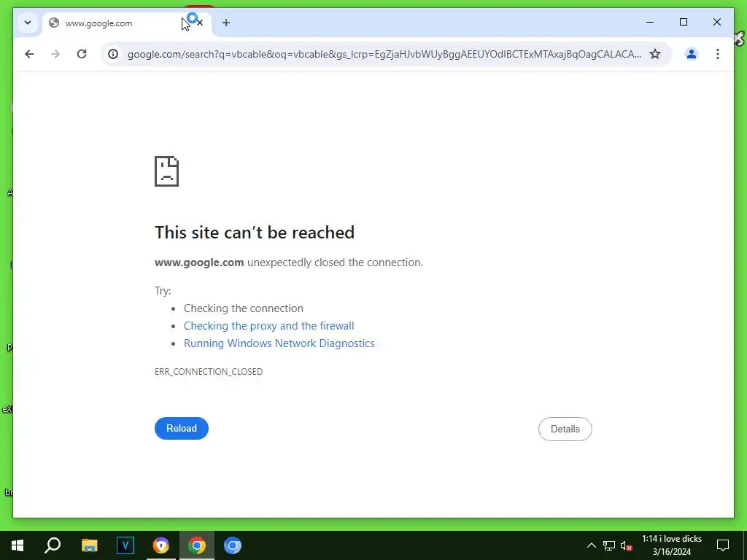Select the www.google.com tab
The width and height of the screenshot is (747, 560).
(127, 23)
